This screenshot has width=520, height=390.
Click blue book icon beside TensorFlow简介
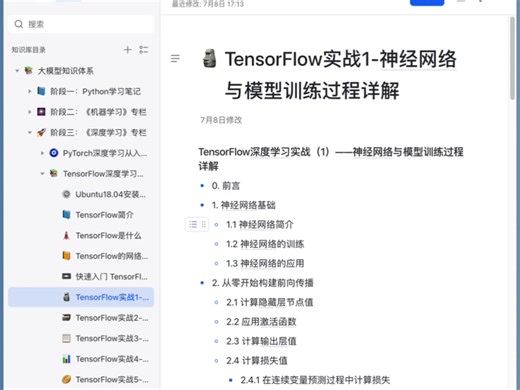(66, 215)
